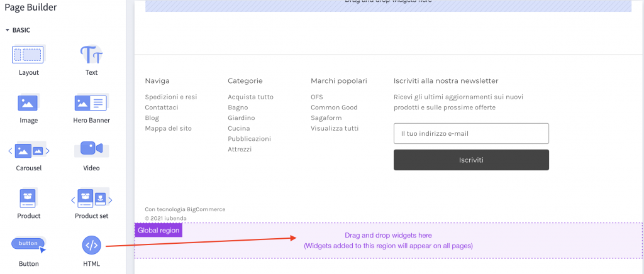Choose the Product set widget icon

coord(92,198)
